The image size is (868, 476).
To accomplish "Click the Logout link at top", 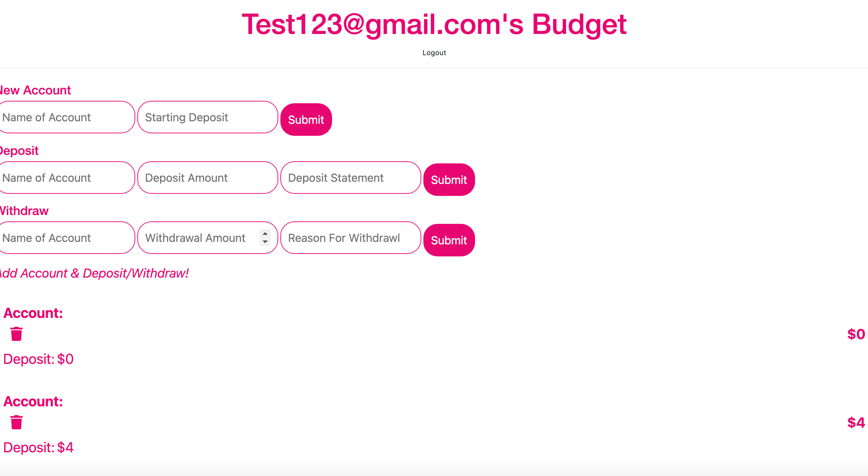I will [433, 53].
